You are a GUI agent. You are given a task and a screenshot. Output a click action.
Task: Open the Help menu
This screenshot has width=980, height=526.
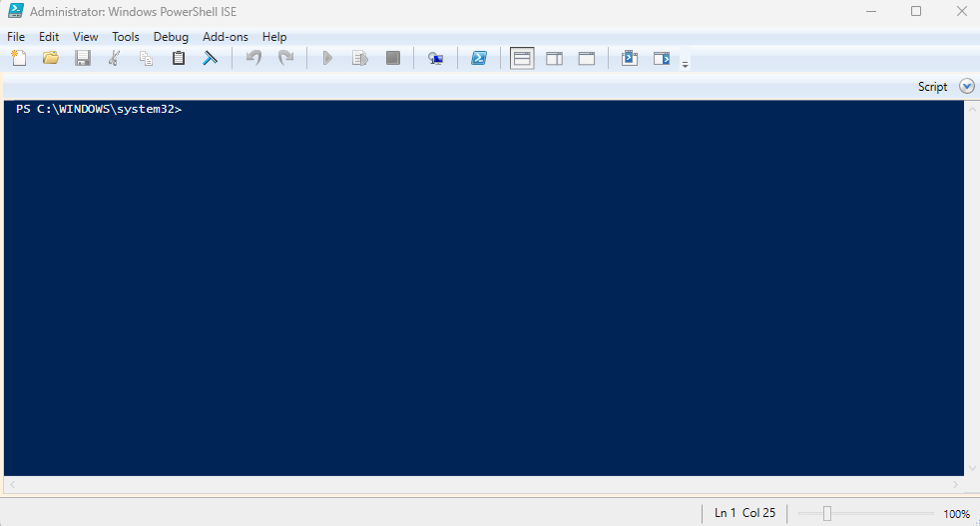(x=274, y=37)
